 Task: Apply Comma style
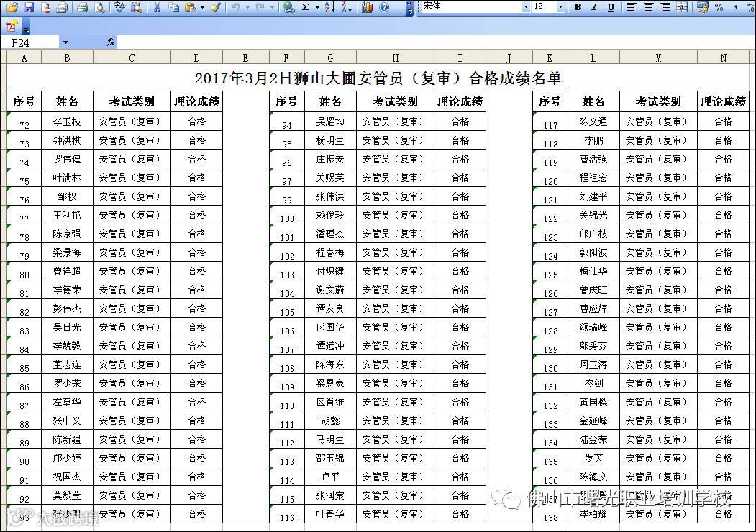tap(736, 7)
